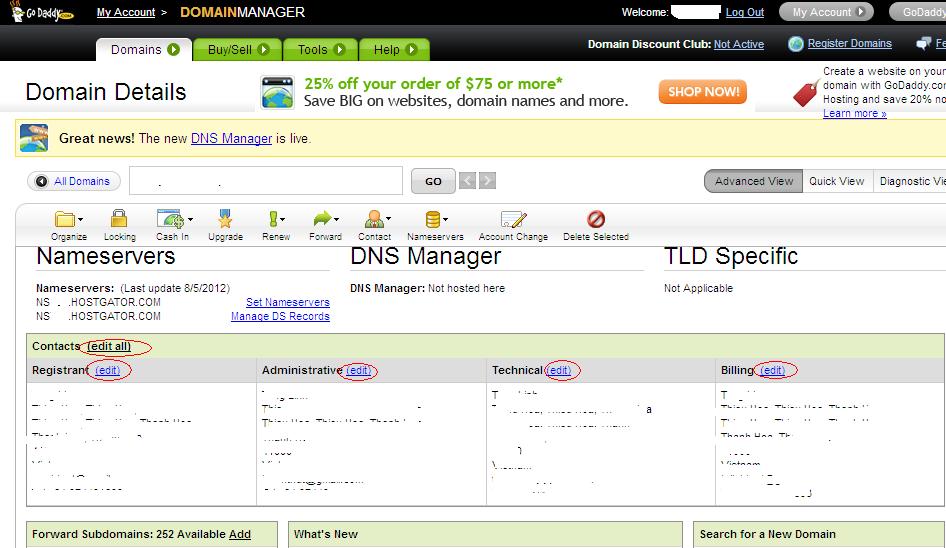
Task: Edit the Administrative contact
Action: pos(358,371)
